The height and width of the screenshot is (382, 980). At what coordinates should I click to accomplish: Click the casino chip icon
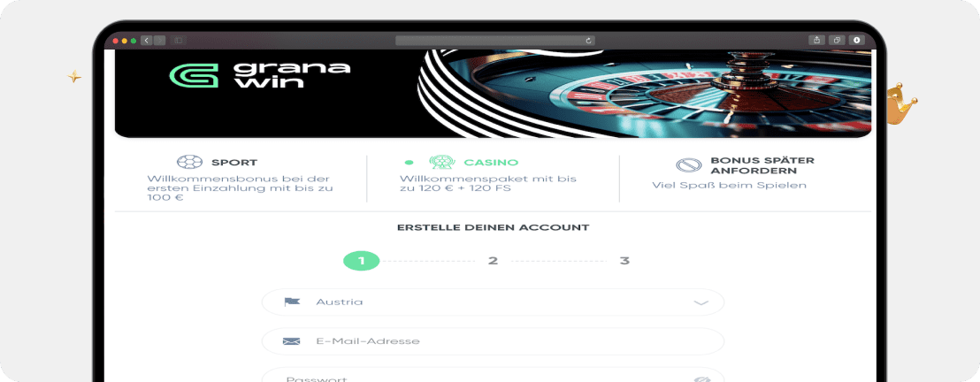pyautogui.click(x=441, y=162)
